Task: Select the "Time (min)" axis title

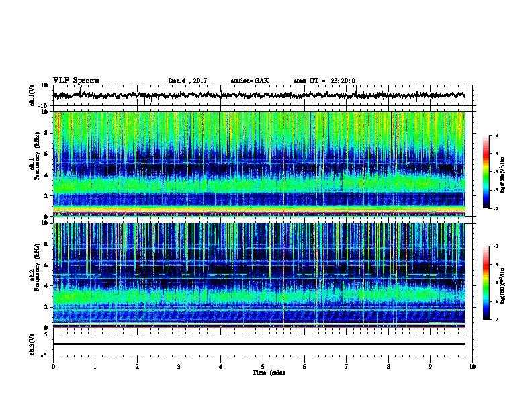Action: tap(269, 373)
